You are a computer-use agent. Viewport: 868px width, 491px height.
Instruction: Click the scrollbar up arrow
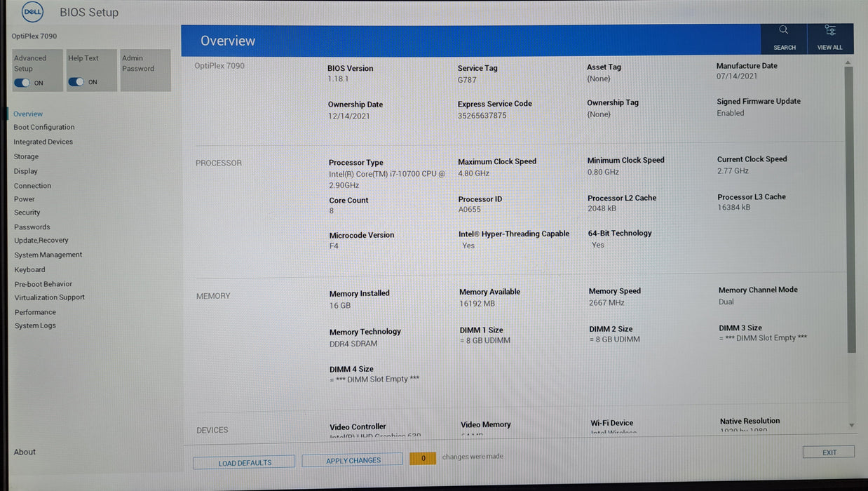849,62
